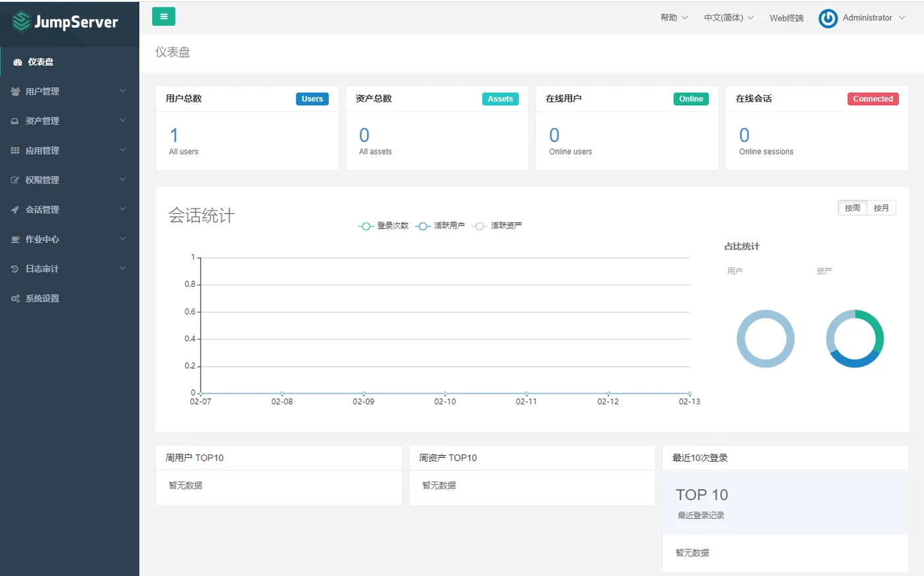
Task: Expand the 应用管理 menu chevron
Action: click(x=123, y=150)
